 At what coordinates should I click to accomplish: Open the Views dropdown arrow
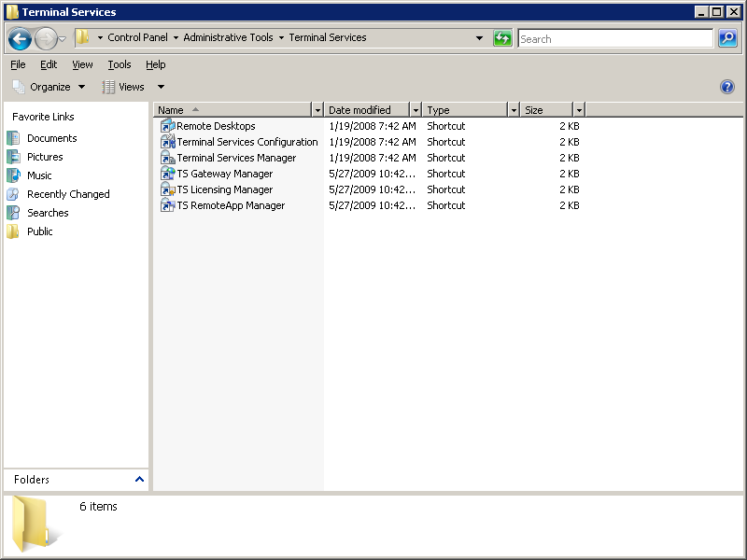click(161, 87)
